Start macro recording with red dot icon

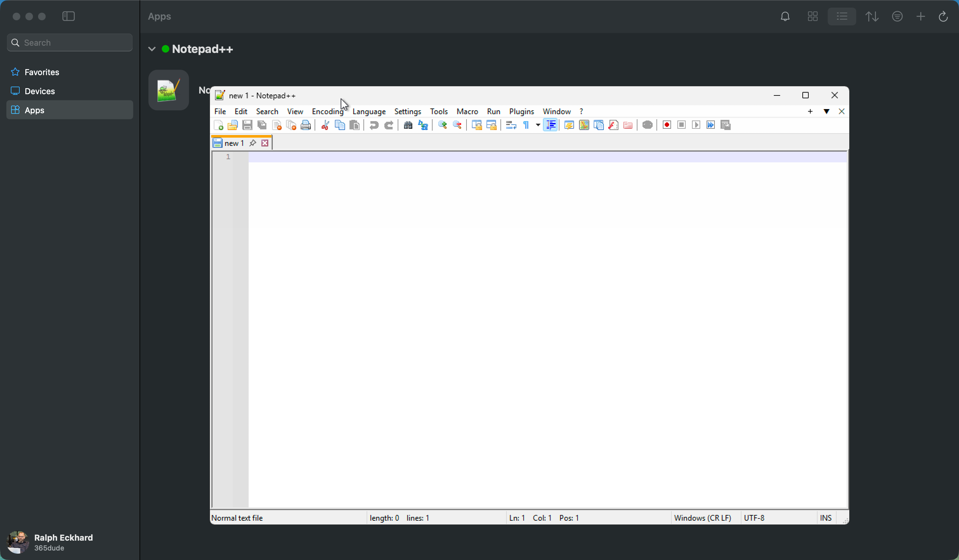click(x=667, y=125)
